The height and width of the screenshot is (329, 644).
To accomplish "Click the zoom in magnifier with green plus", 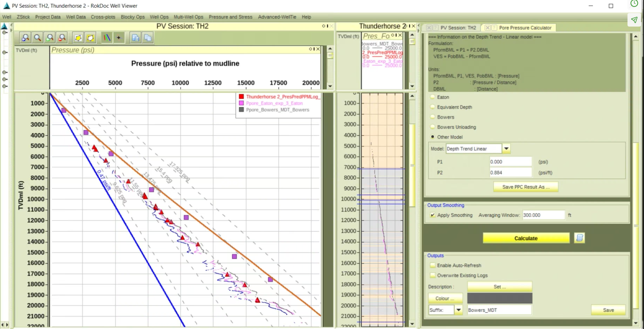I will 50,38.
